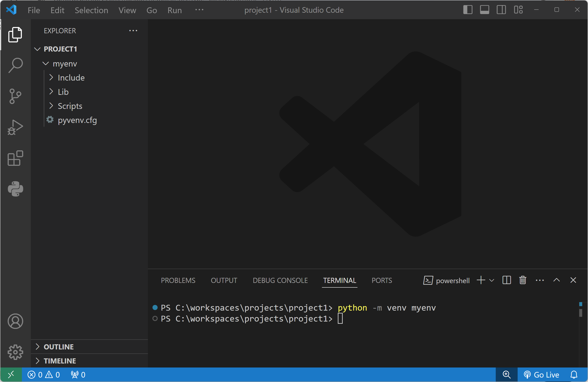The width and height of the screenshot is (588, 382).
Task: Open the Source Control view
Action: [x=15, y=96]
